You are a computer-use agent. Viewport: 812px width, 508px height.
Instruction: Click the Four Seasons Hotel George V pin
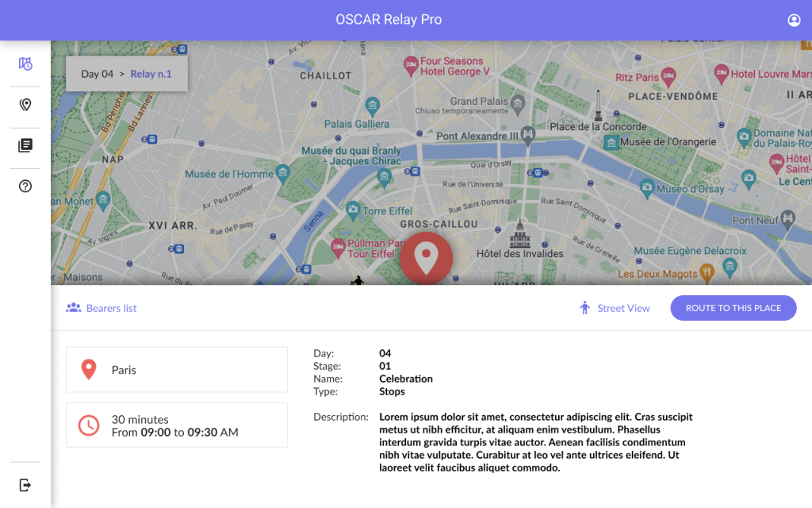[x=411, y=66]
